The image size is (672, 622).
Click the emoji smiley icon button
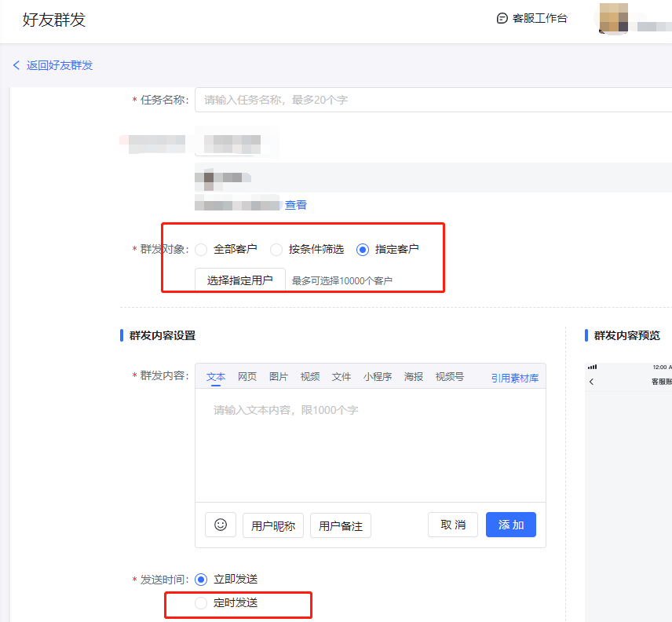click(221, 525)
